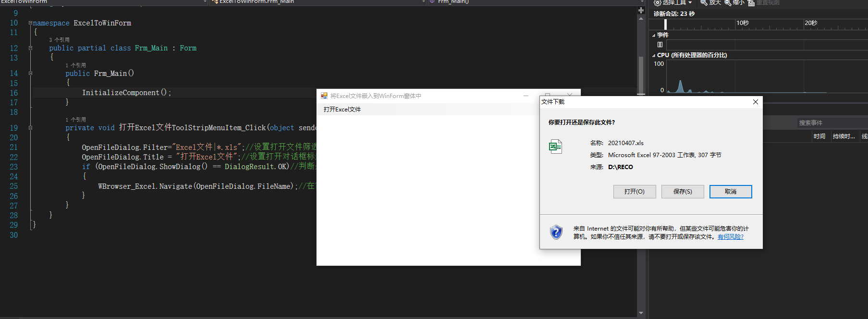Focus the 搜索事件 search events field
This screenshot has height=319, width=868.
(x=832, y=123)
